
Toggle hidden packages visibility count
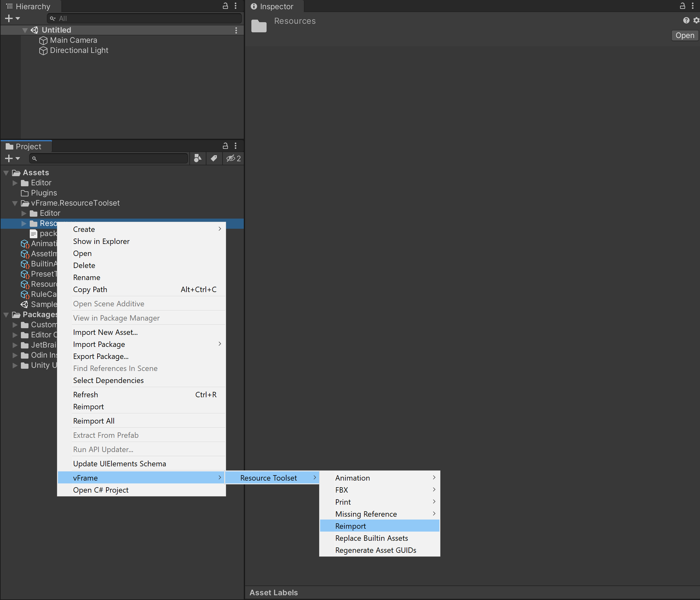[233, 158]
